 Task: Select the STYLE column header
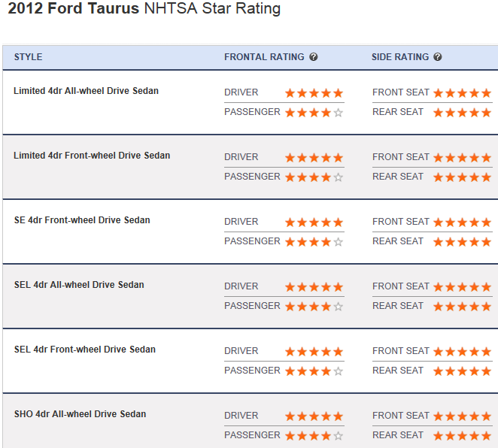coord(28,57)
